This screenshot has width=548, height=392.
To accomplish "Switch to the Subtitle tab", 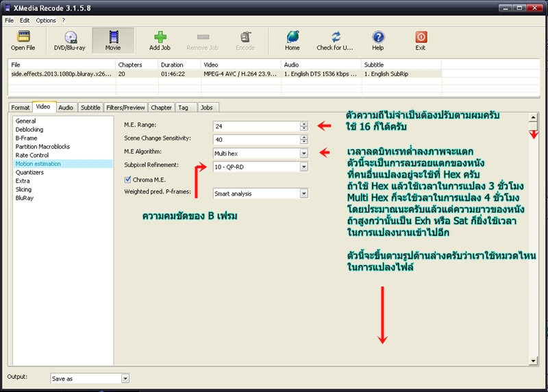I will tap(90, 108).
